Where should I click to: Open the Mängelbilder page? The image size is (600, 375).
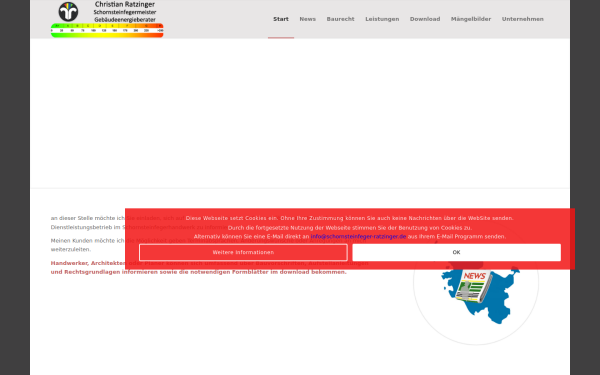click(471, 19)
